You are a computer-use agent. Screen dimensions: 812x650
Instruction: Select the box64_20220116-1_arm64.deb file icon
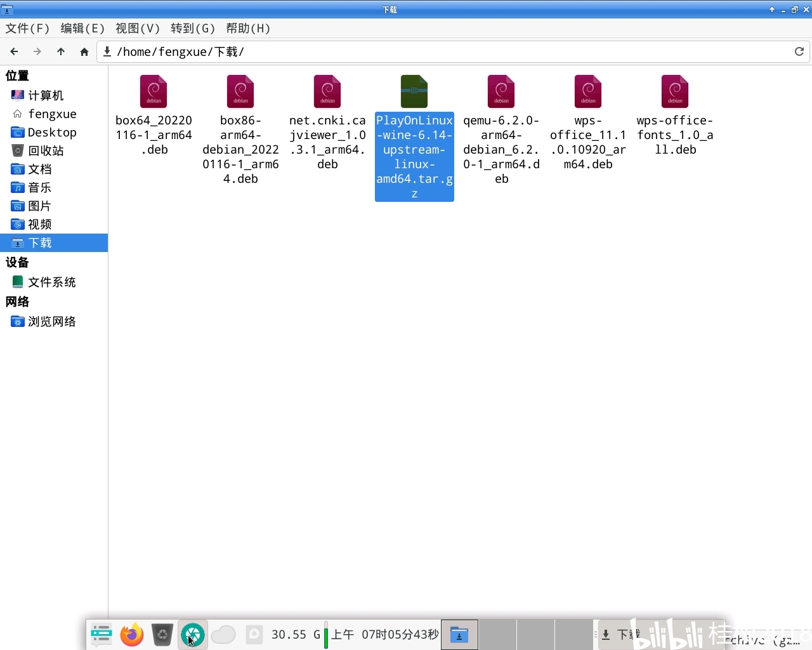click(154, 91)
